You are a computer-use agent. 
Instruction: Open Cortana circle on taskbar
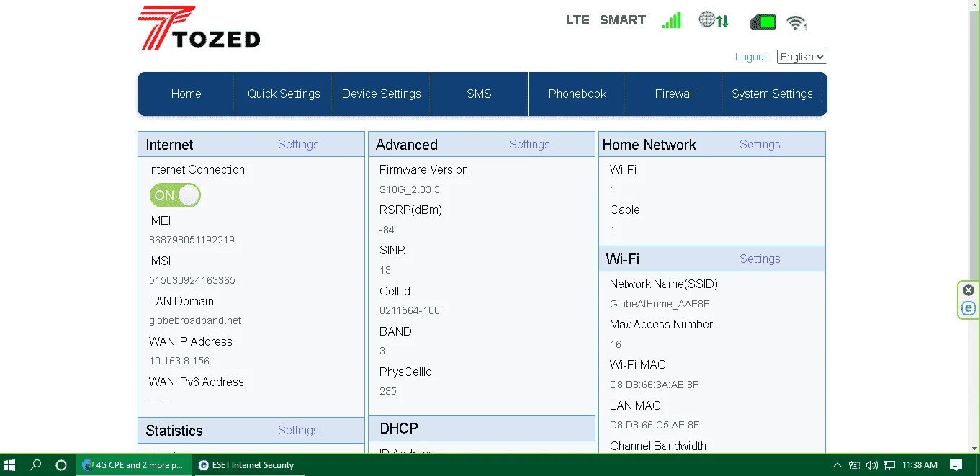61,465
